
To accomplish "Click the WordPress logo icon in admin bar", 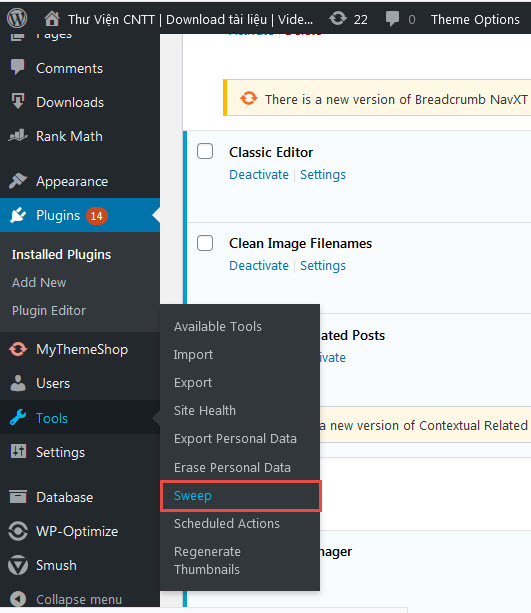I will (x=17, y=18).
